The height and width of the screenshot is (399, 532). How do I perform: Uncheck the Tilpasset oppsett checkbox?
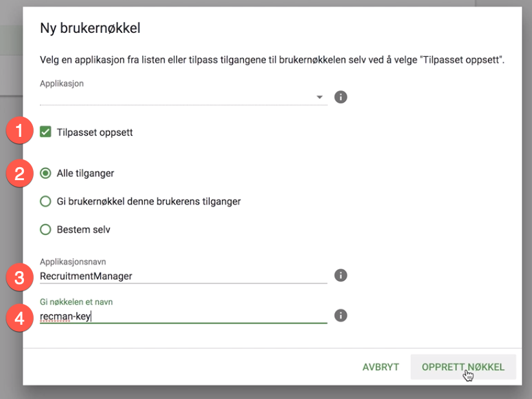[46, 132]
